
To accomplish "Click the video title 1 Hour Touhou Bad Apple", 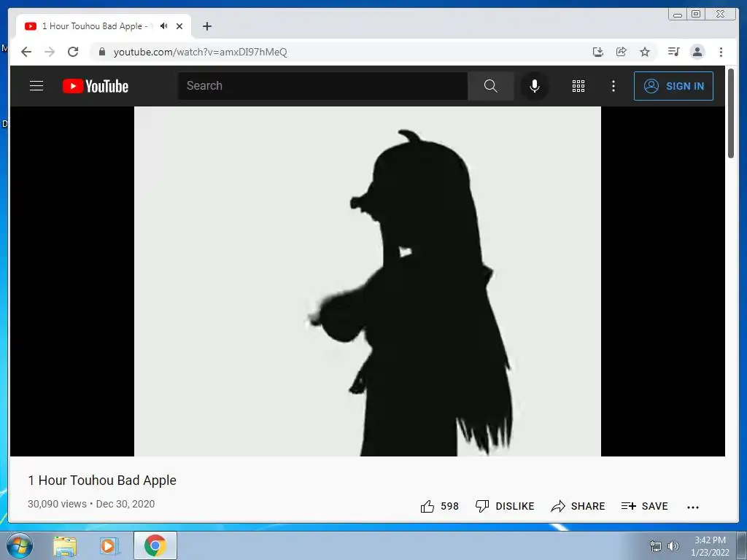I will click(x=102, y=480).
